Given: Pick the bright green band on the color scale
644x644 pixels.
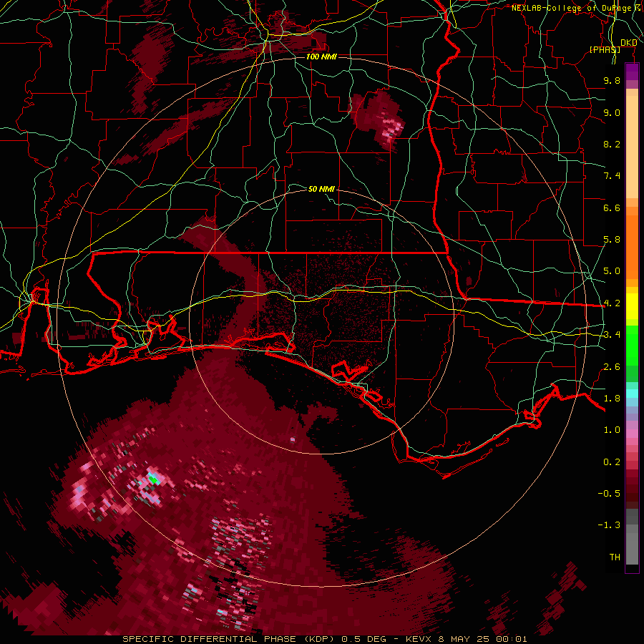Looking at the screenshot, I should [632, 345].
